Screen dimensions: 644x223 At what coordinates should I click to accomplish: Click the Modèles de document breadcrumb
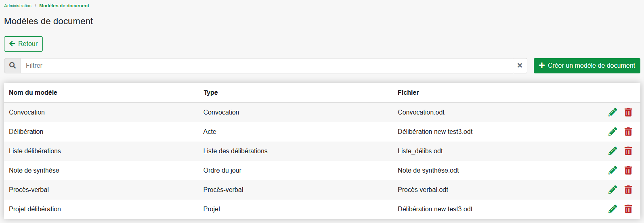[x=64, y=6]
